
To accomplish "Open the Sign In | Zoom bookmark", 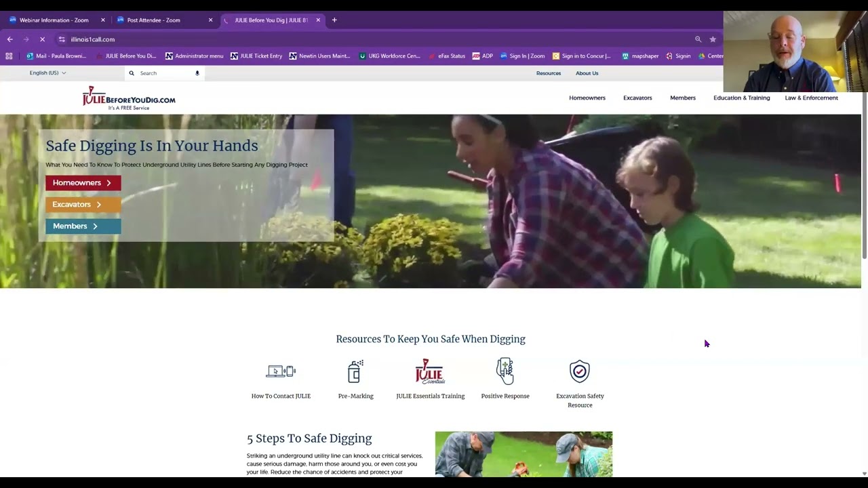I will tap(523, 56).
